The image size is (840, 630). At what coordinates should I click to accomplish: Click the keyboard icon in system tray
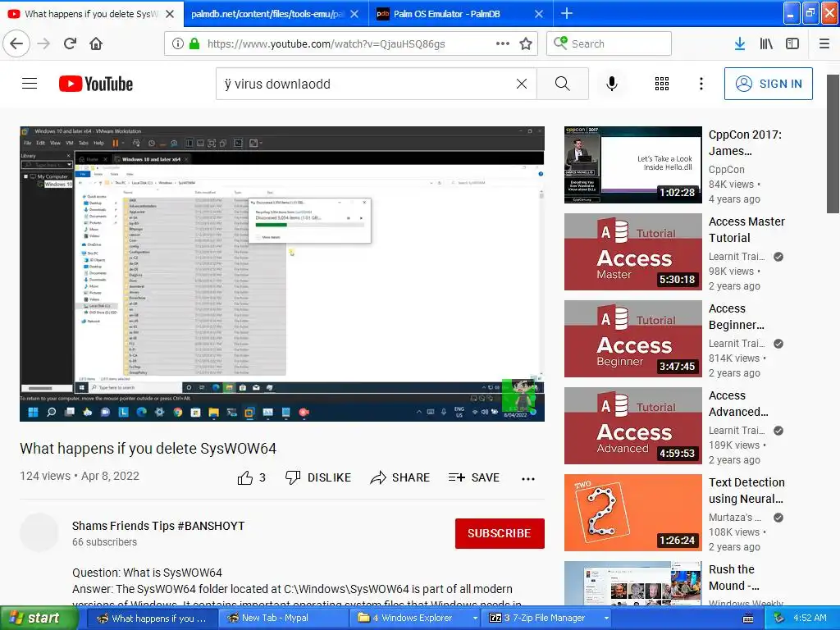748,619
